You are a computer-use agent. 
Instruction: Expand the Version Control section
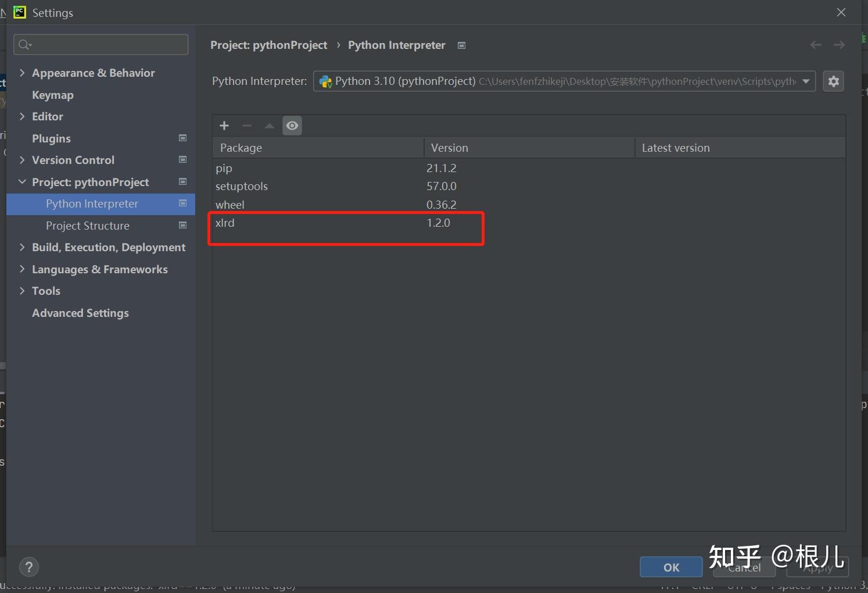tap(22, 160)
